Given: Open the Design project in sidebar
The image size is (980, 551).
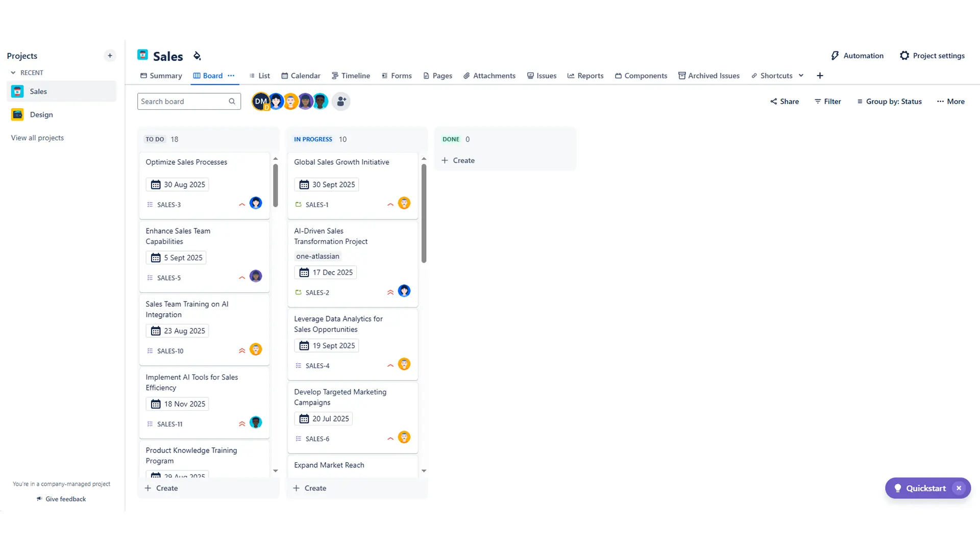Looking at the screenshot, I should [x=61, y=115].
